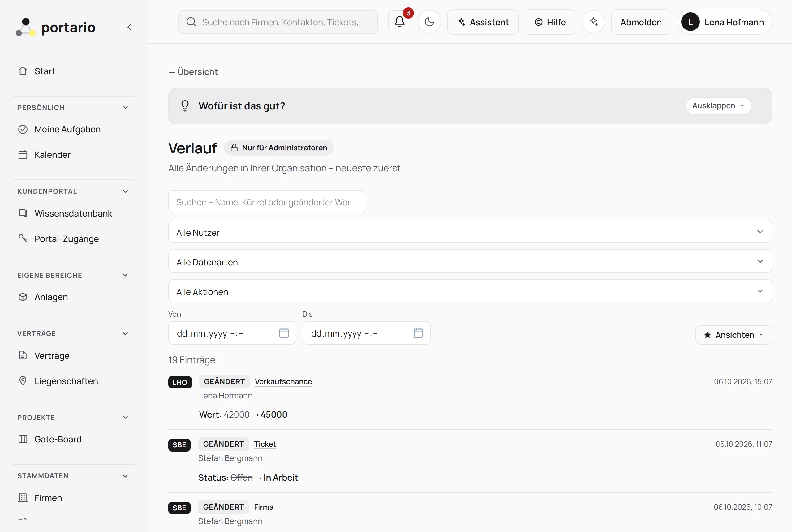Collapse the sidebar with the chevron arrow

(x=129, y=27)
